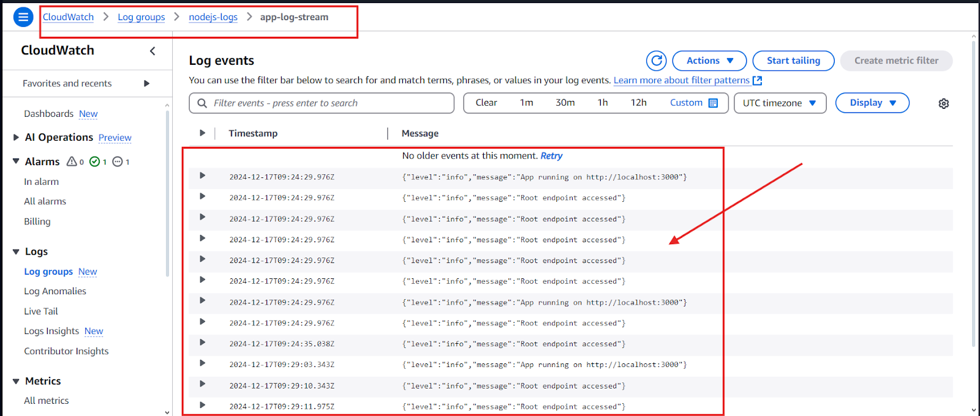The image size is (980, 416).
Task: Open Live Tail in sidebar
Action: (41, 311)
